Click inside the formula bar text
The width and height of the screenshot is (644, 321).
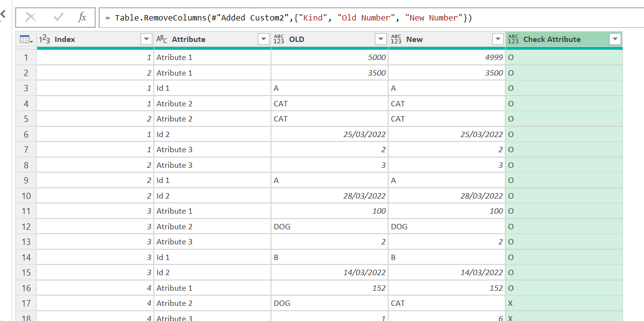[x=293, y=18]
